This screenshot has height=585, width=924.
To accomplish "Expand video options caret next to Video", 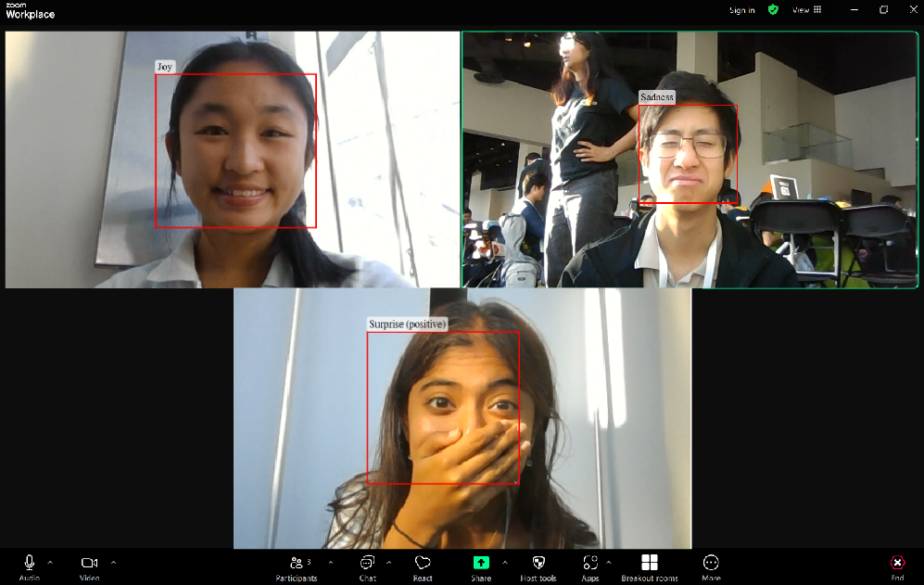I will click(113, 563).
